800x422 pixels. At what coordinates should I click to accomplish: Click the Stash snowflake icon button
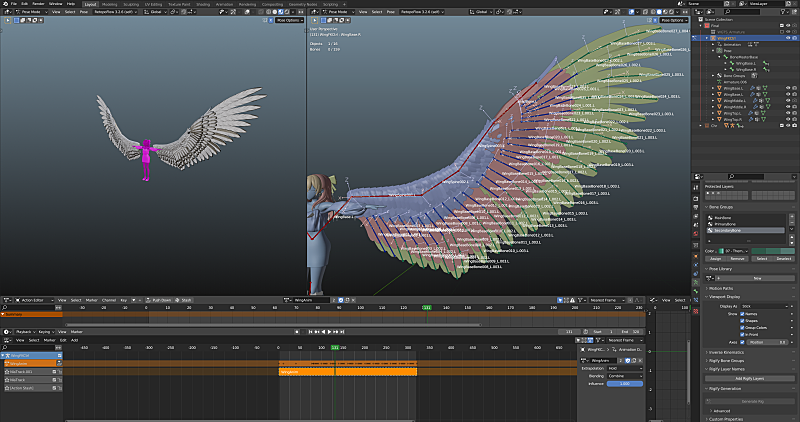coord(183,300)
